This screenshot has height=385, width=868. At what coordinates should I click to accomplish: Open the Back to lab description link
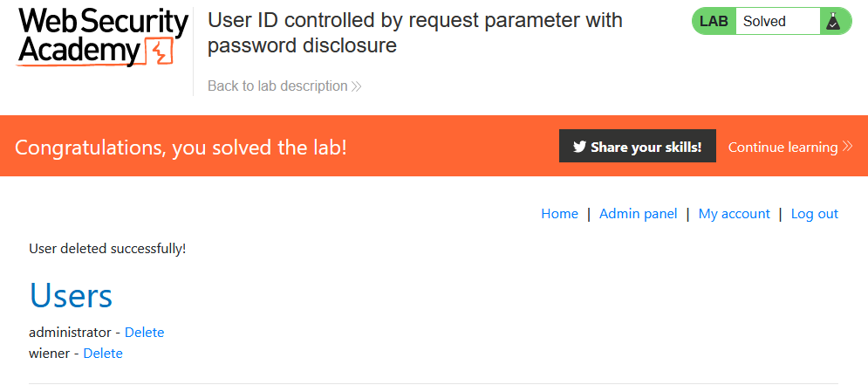277,86
